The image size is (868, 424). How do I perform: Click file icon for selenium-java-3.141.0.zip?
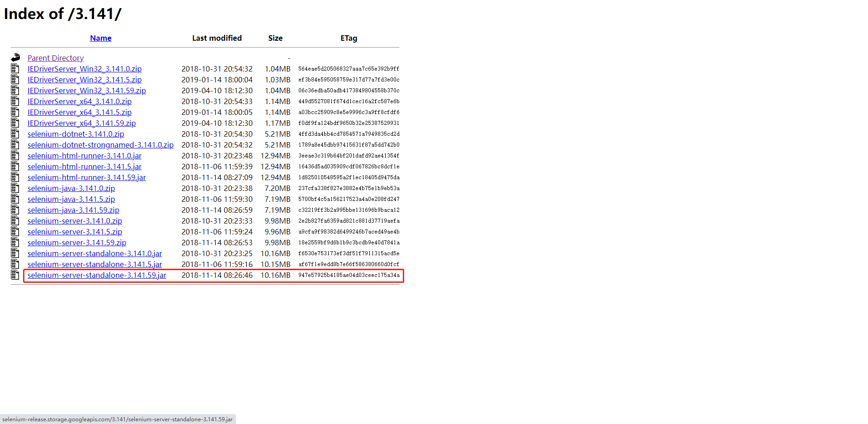[15, 188]
